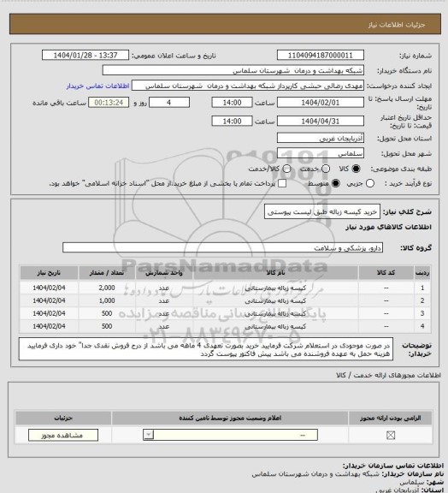This screenshot has width=448, height=493.
Task: Click the واحد شمارش column header
Action: (x=164, y=273)
